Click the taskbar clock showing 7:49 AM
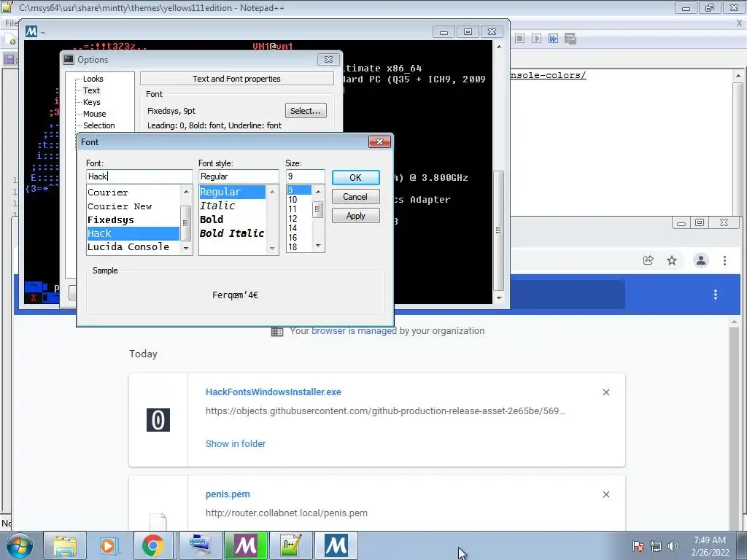Screen dimensions: 747x560 (710, 546)
